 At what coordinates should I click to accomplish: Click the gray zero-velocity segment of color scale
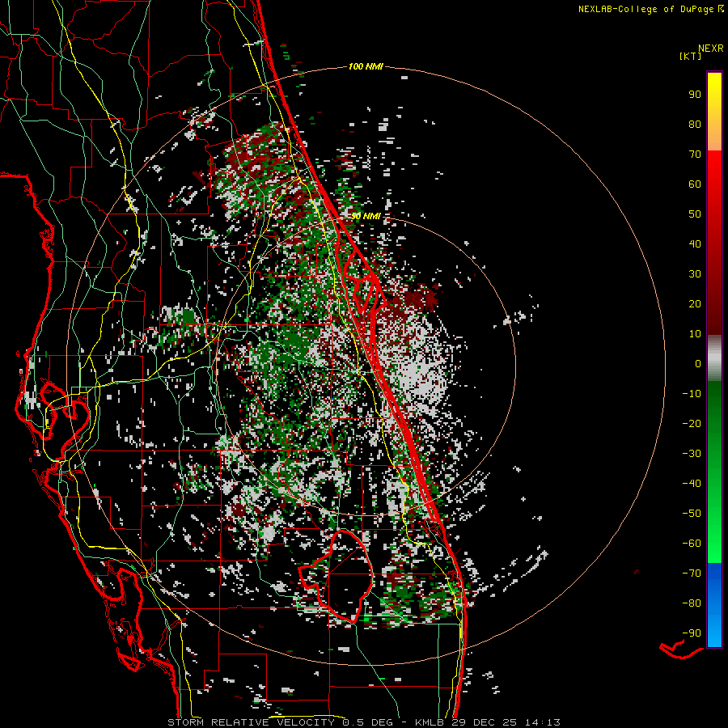click(714, 358)
